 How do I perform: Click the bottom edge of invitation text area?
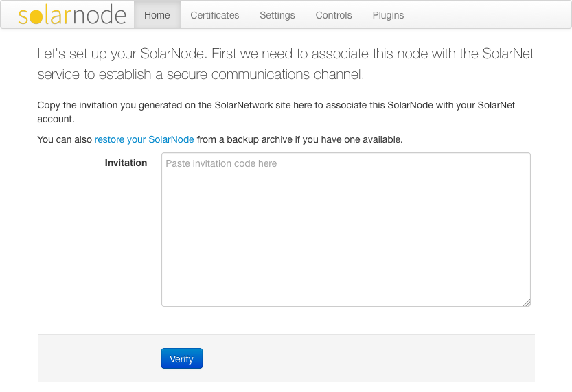(x=345, y=306)
